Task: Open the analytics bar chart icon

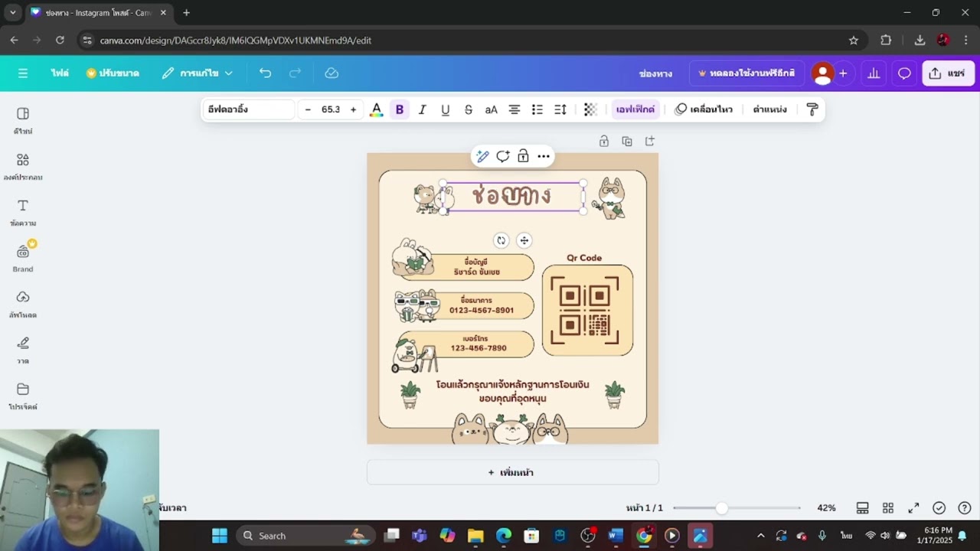Action: [874, 73]
